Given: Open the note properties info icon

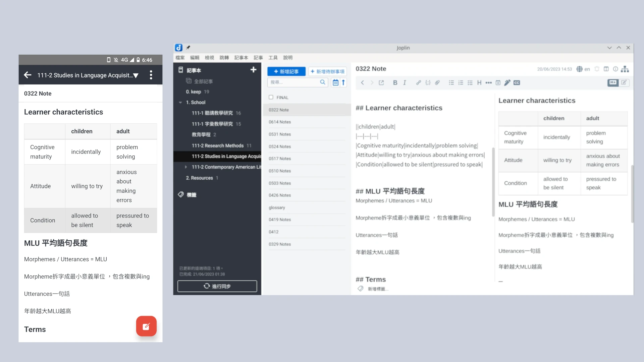Looking at the screenshot, I should click(615, 69).
